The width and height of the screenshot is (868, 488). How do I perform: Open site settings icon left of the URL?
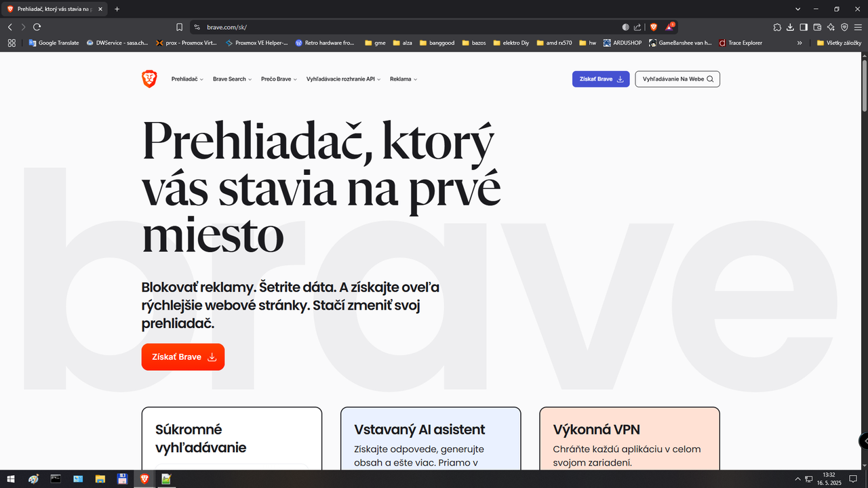click(x=197, y=27)
